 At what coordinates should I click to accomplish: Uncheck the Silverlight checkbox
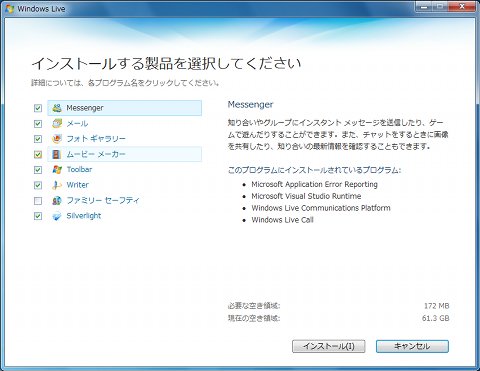(x=38, y=216)
